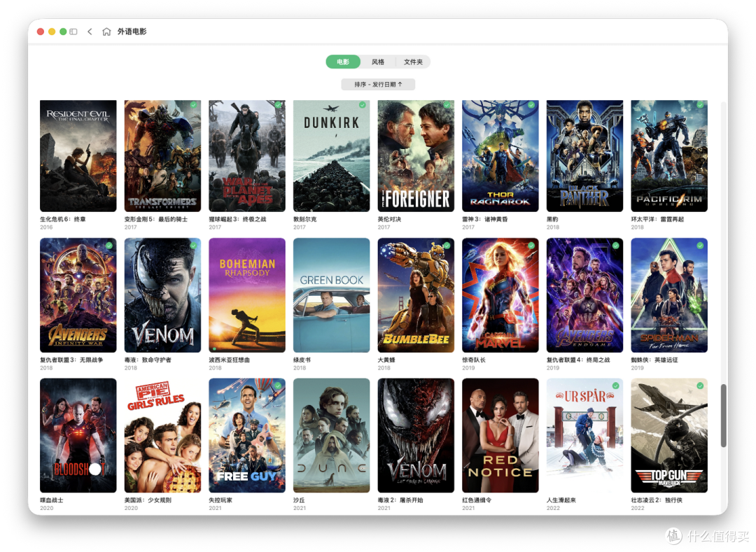
Task: Open the Bohemian Rhapsody poster
Action: pyautogui.click(x=247, y=295)
